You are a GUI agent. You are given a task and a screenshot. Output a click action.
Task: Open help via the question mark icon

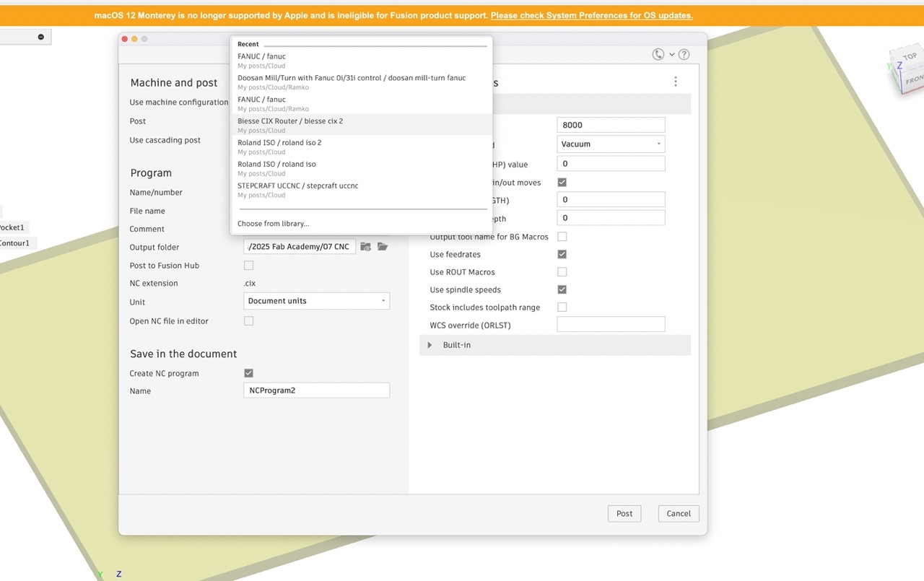[x=684, y=55]
